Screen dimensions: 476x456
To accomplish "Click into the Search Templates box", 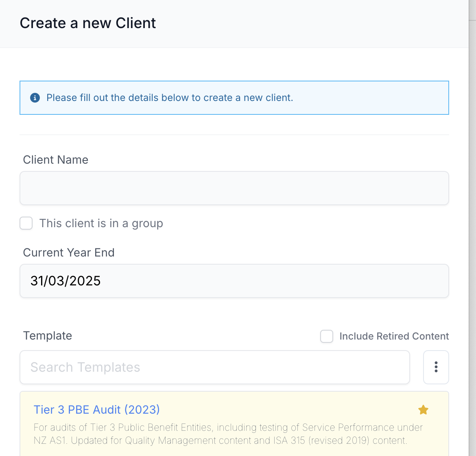I will (215, 367).
